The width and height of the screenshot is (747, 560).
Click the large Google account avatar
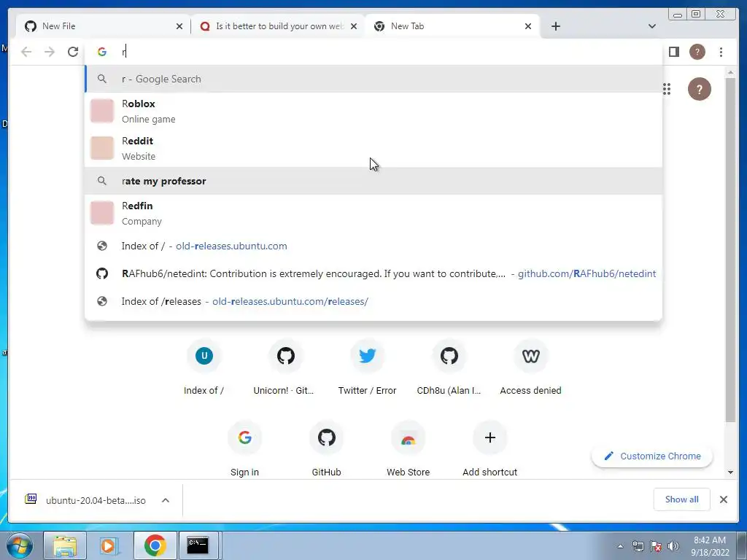(699, 89)
